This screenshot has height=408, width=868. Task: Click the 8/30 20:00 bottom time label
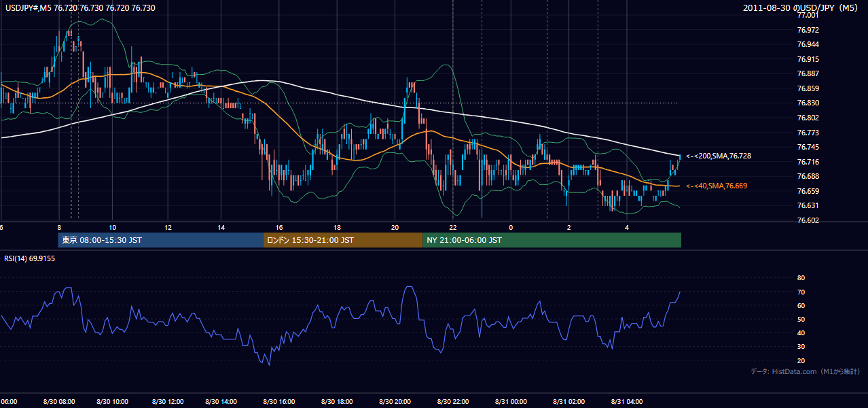395,402
